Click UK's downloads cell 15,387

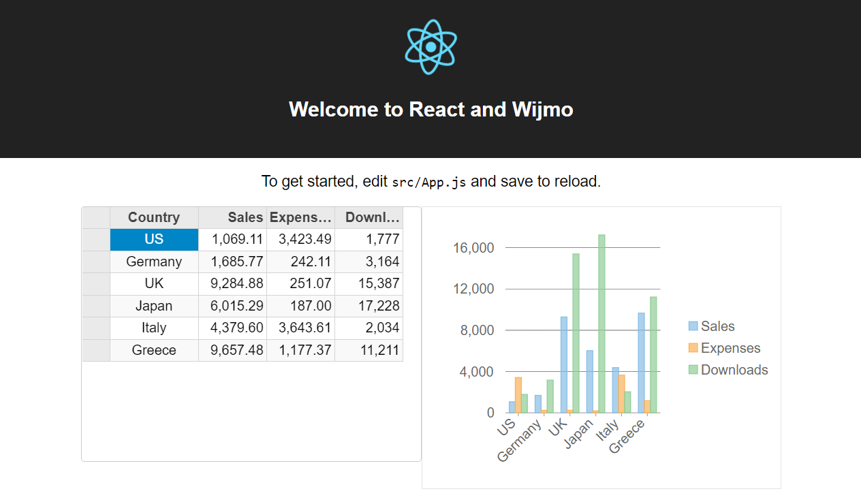[x=369, y=283]
